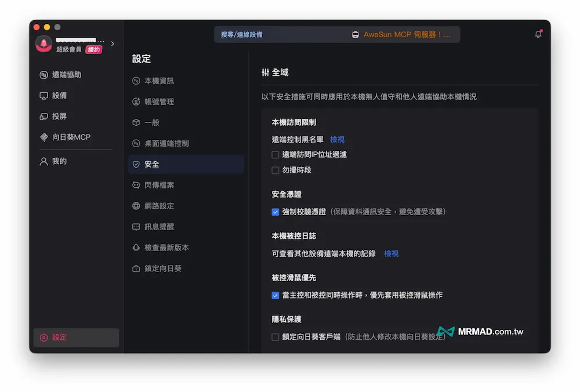Click the 續約 renew badge
Viewport: 580px width, 392px height.
coord(93,49)
